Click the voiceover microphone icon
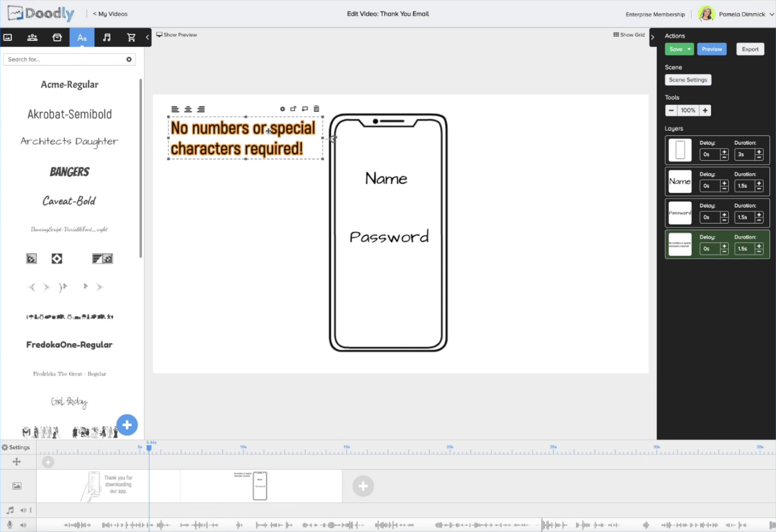The height and width of the screenshot is (532, 776). [x=10, y=525]
